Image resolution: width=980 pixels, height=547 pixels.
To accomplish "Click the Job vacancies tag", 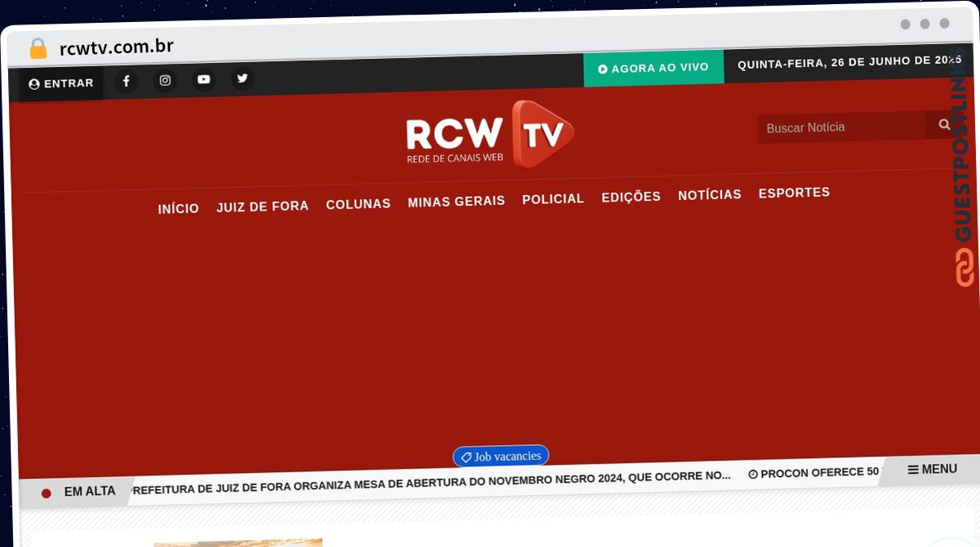I will tap(501, 456).
